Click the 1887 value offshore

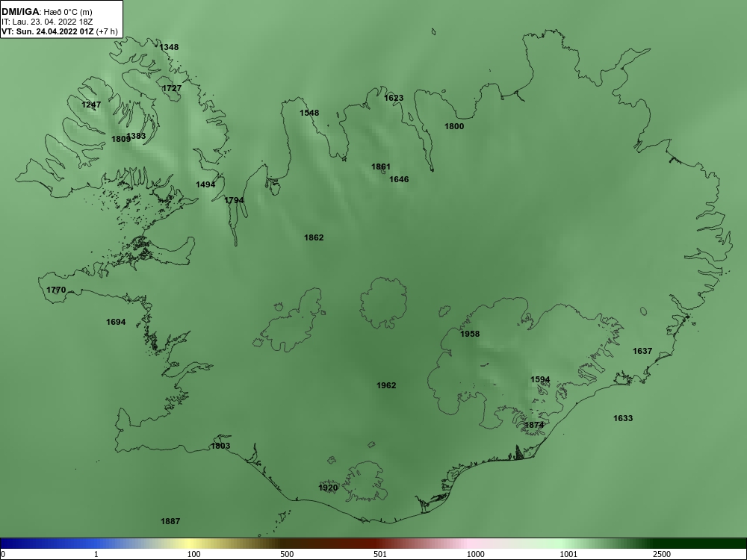point(170,521)
